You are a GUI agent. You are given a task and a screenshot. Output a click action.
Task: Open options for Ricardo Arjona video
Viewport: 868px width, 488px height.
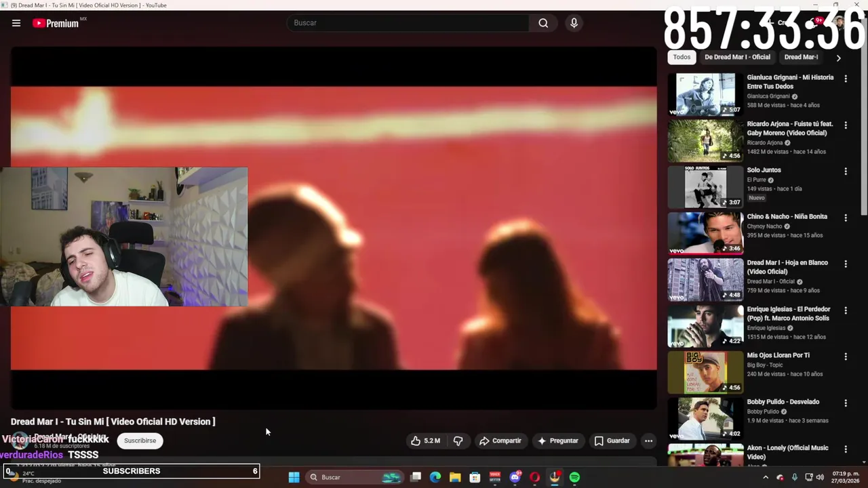coord(845,125)
